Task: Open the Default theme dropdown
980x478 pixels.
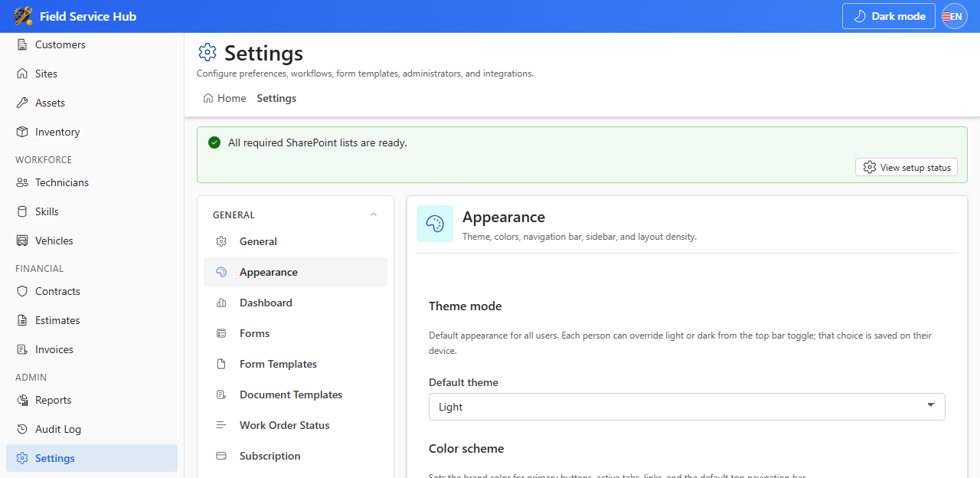Action: (x=687, y=407)
